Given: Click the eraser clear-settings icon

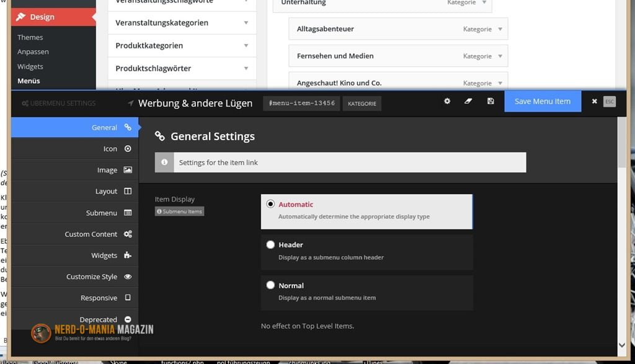Looking at the screenshot, I should (x=468, y=101).
